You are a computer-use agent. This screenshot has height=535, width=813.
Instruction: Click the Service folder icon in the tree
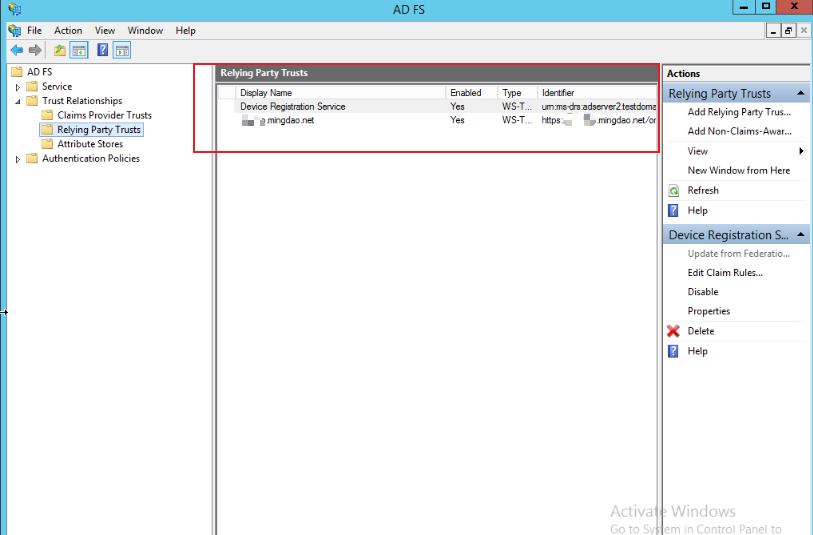click(x=32, y=86)
